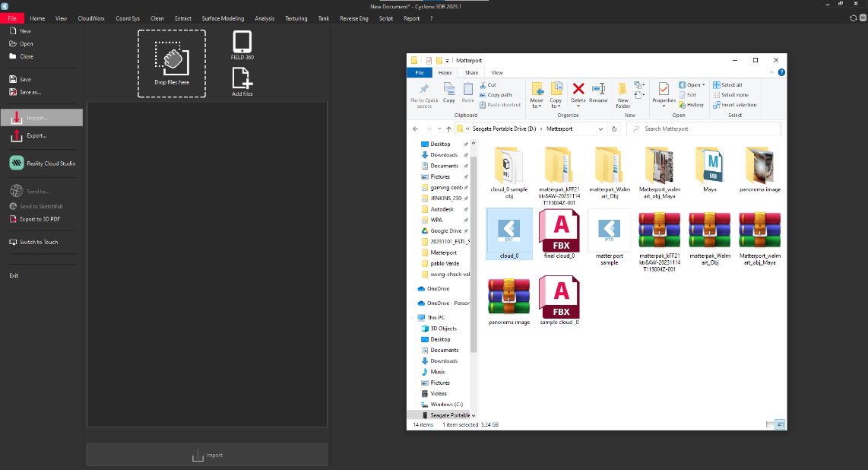Click Invert selection in Explorer ribbon
This screenshot has width=868, height=470.
tap(734, 105)
